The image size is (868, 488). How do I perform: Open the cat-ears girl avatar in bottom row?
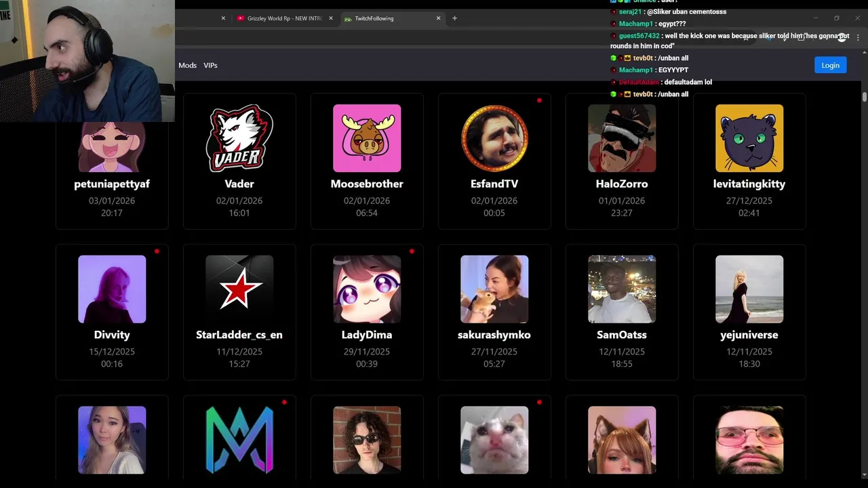tap(622, 441)
